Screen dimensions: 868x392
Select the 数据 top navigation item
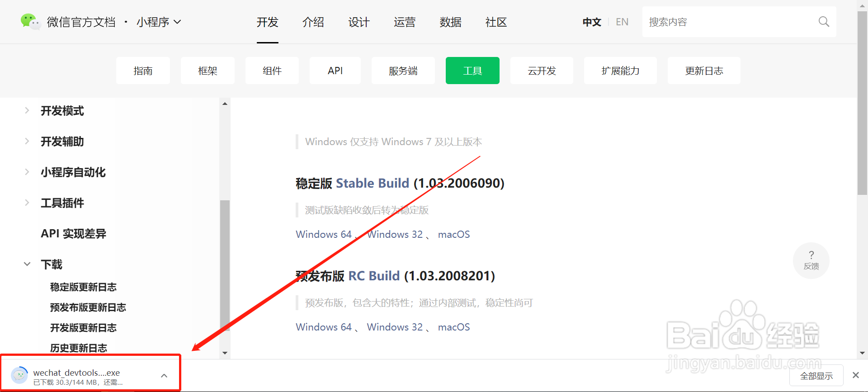point(451,22)
